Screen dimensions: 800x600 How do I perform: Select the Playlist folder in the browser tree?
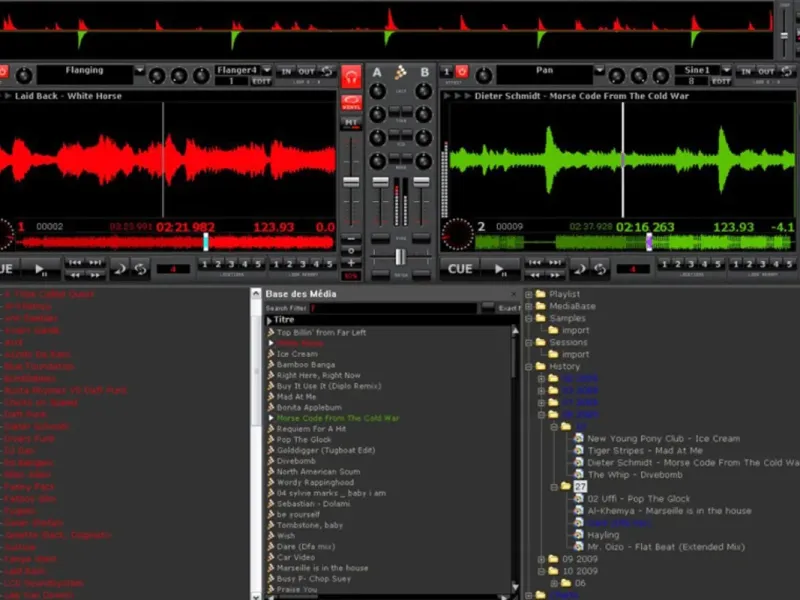click(564, 294)
